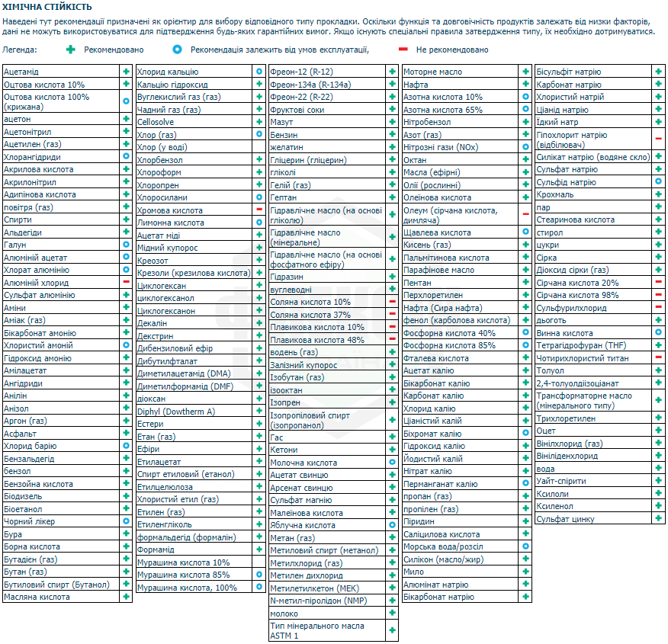Viewport: 668px width, 644px height.
Task: Click the Уайт-спірити cell
Action: pos(593,481)
